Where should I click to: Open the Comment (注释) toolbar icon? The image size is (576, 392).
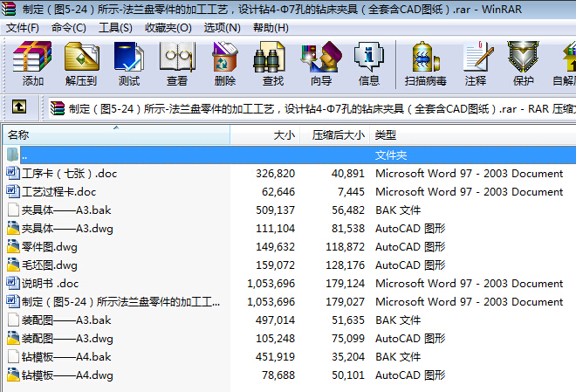coord(477,57)
